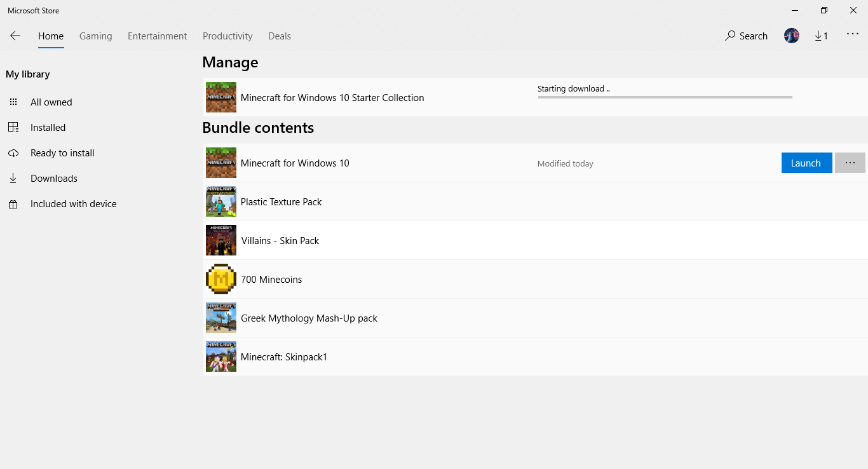Open the Downloads list item
This screenshot has width=868, height=469.
(54, 179)
